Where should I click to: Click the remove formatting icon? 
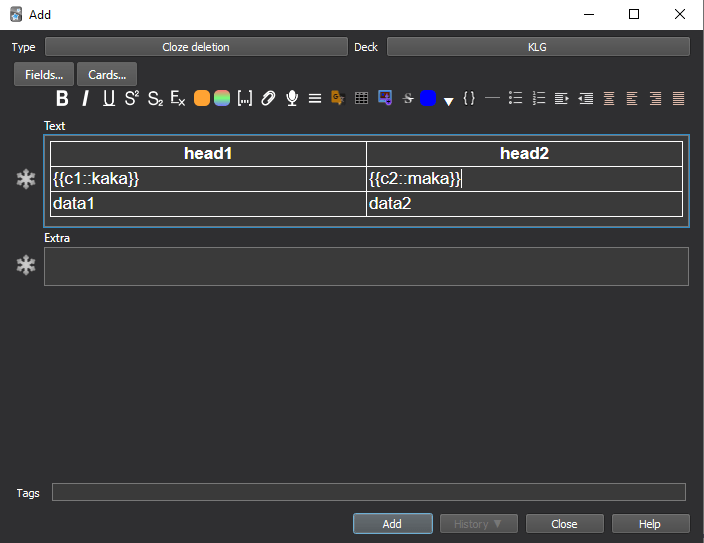coord(177,98)
